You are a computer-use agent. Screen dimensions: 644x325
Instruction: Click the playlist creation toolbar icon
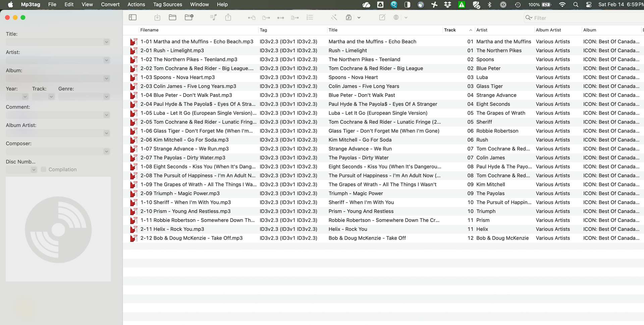[213, 17]
